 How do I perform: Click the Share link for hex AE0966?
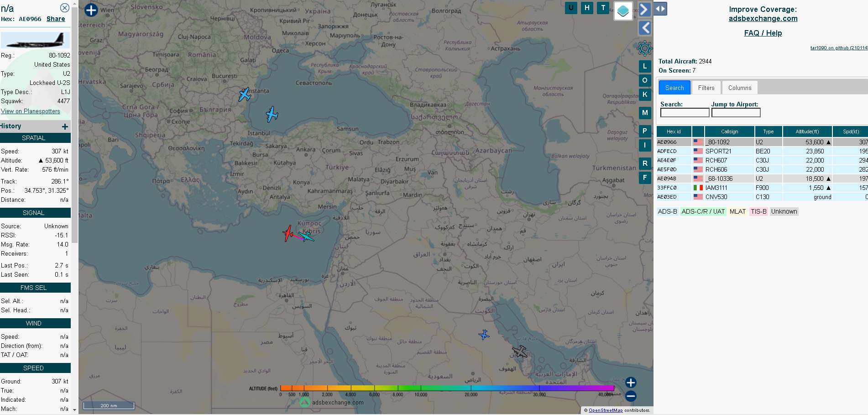pyautogui.click(x=56, y=19)
